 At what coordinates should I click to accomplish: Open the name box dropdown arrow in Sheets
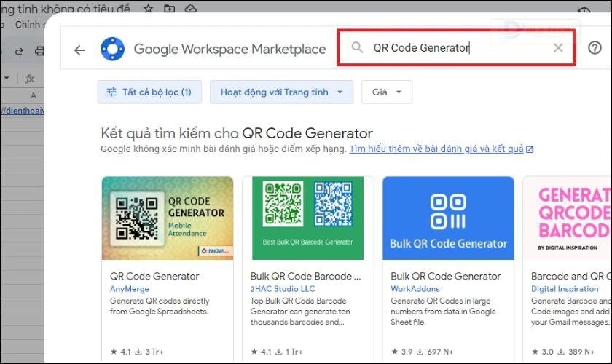pyautogui.click(x=7, y=78)
